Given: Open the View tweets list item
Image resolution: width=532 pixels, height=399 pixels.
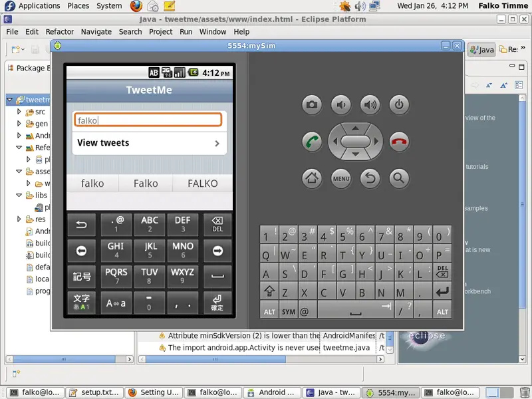Looking at the screenshot, I should click(149, 143).
